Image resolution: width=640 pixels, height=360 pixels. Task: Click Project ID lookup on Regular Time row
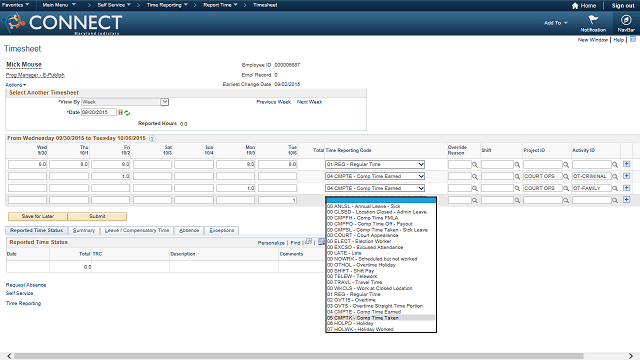point(566,164)
